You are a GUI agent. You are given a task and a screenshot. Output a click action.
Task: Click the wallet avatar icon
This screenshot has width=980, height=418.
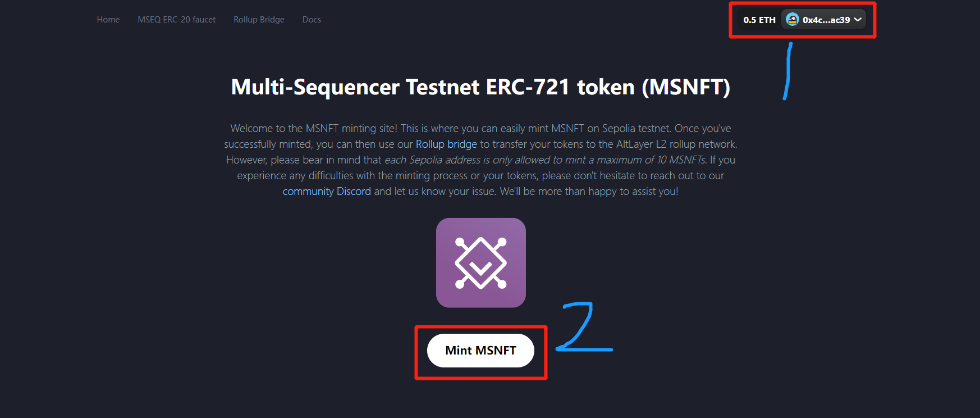(x=792, y=20)
